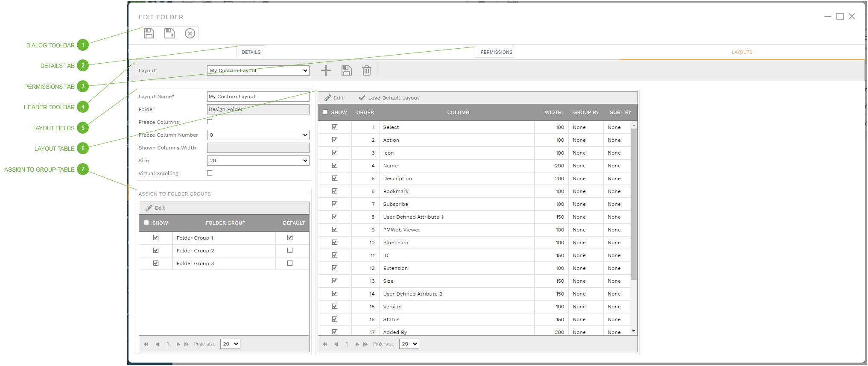Click COLUMN header in layout table
The image size is (868, 366).
click(458, 112)
